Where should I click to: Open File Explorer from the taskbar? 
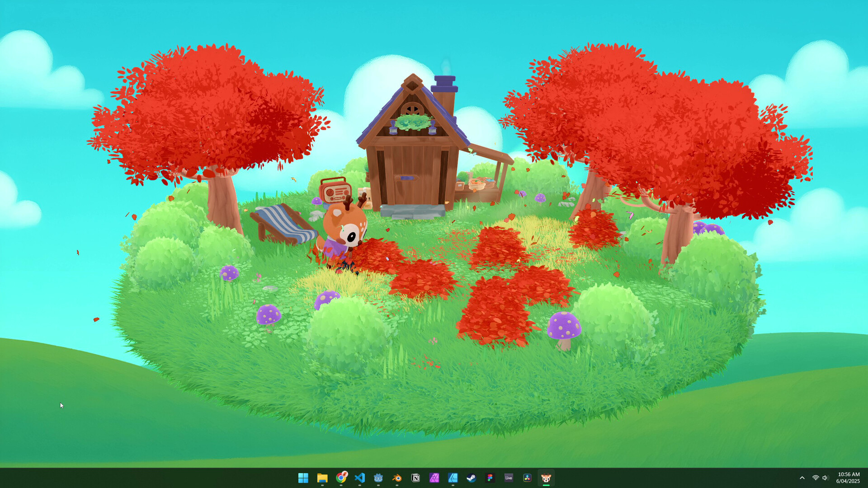coord(322,478)
